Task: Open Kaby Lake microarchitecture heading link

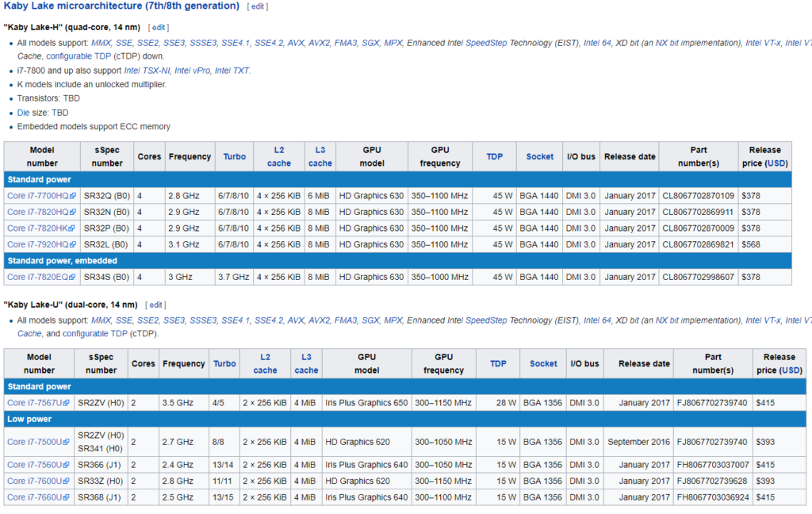Action: tap(121, 6)
